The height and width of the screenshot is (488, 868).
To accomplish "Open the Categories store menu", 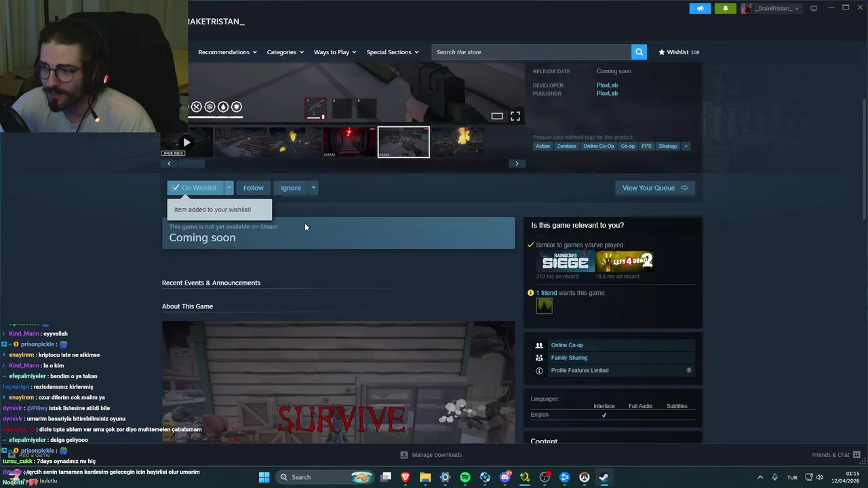I will coord(285,52).
